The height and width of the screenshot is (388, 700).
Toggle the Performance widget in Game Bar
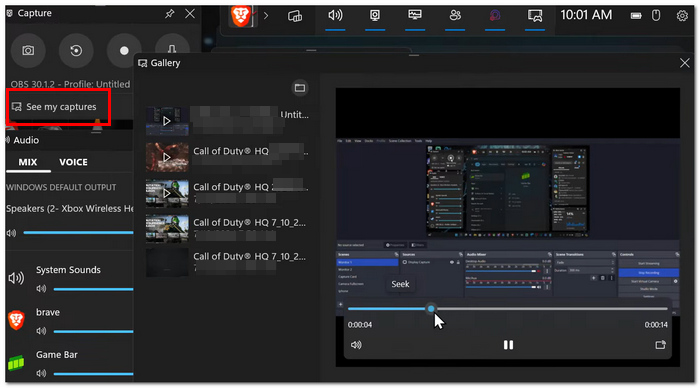(415, 16)
